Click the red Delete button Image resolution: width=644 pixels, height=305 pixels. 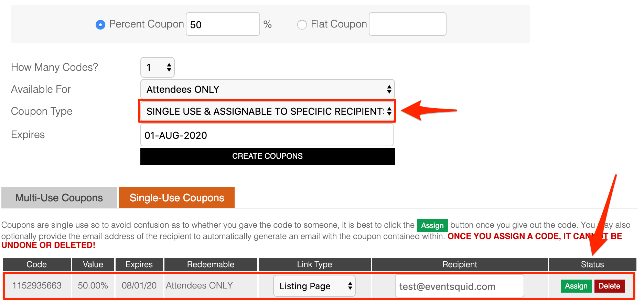click(609, 286)
